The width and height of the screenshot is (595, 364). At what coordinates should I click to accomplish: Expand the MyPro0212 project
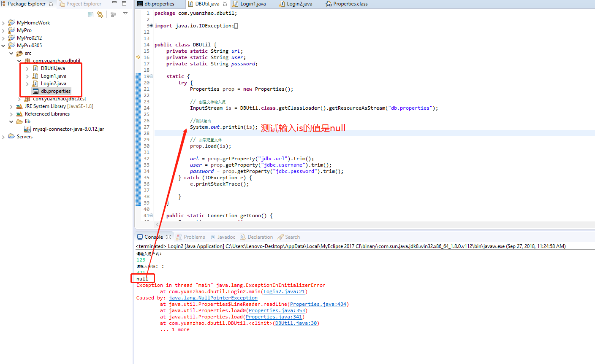(3, 38)
